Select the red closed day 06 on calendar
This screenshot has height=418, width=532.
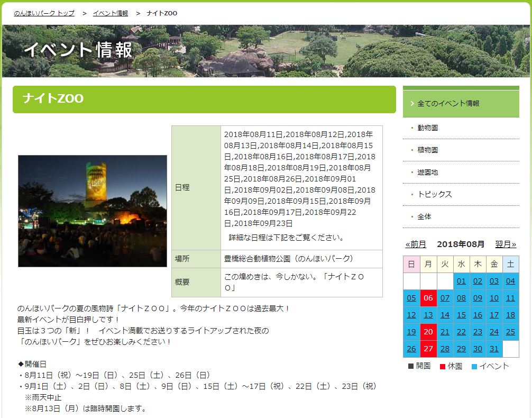[428, 298]
